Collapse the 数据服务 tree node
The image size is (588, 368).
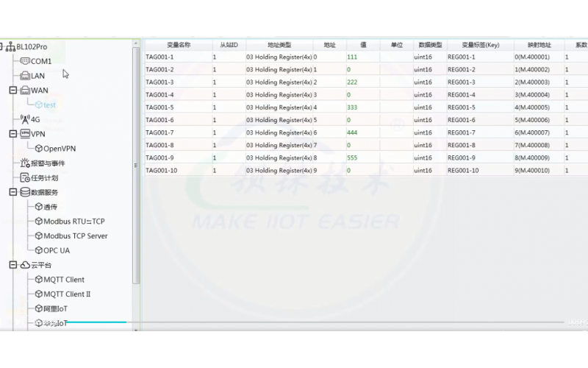[x=12, y=192]
